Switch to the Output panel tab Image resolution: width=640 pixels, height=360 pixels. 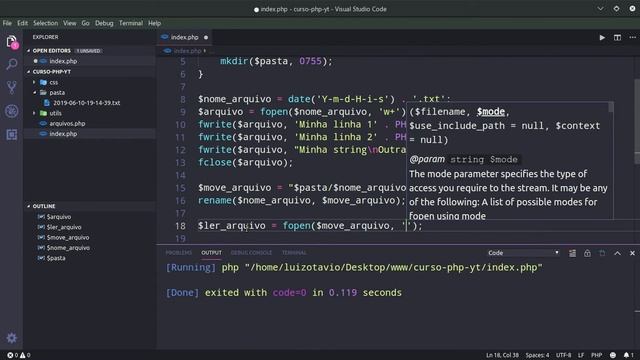coord(211,253)
